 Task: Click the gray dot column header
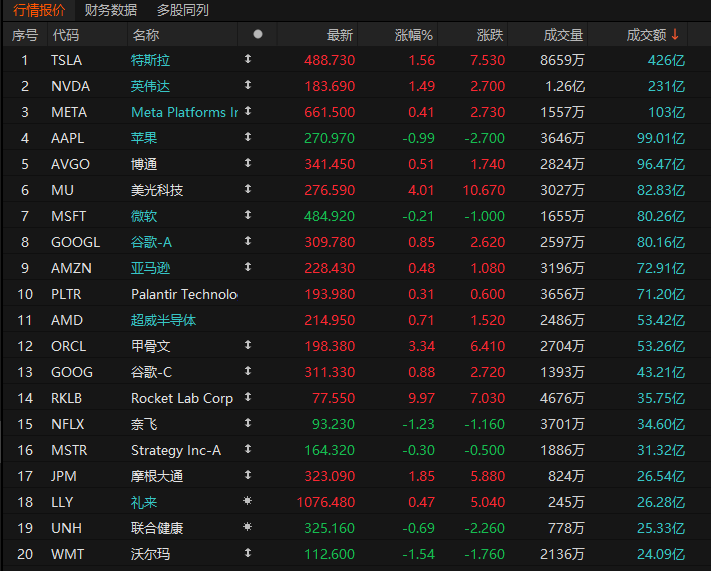[x=258, y=34]
